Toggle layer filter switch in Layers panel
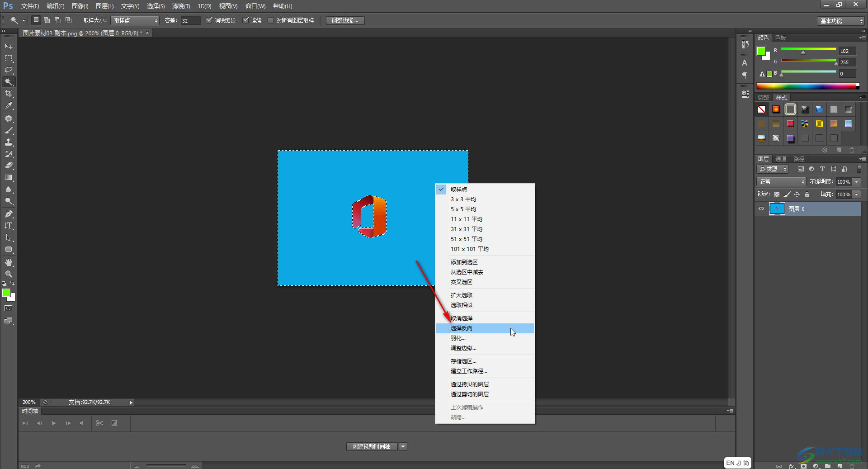The image size is (868, 469). 859,169
